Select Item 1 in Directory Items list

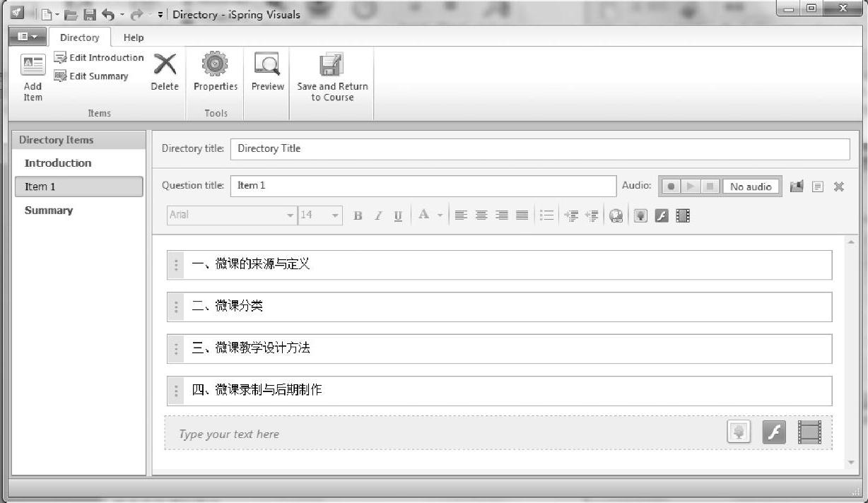(x=78, y=187)
